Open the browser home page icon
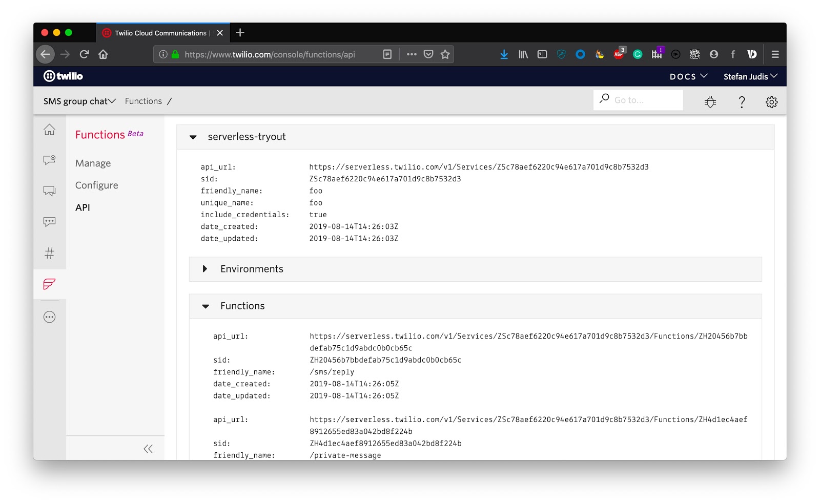Screen dimensions: 820x504 [104, 54]
